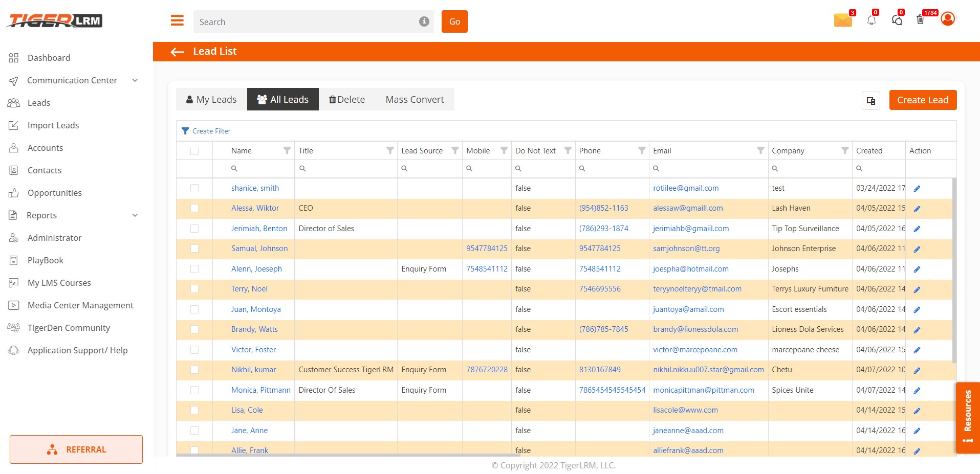Click the back arrow beside Lead List
980x474 pixels.
[178, 52]
